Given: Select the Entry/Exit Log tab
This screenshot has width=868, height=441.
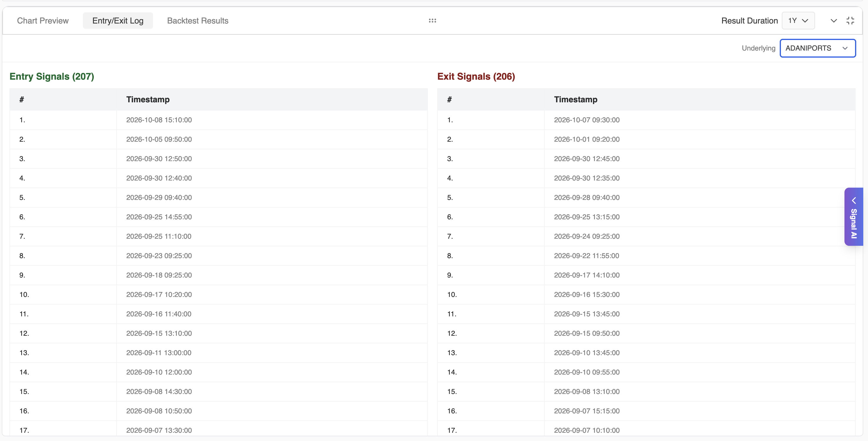Looking at the screenshot, I should coord(118,21).
